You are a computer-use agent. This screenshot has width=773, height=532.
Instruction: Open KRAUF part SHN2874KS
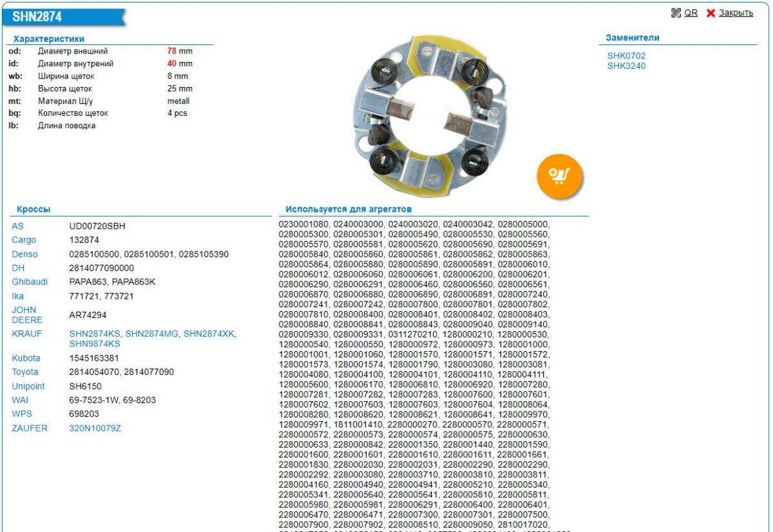pyautogui.click(x=95, y=334)
